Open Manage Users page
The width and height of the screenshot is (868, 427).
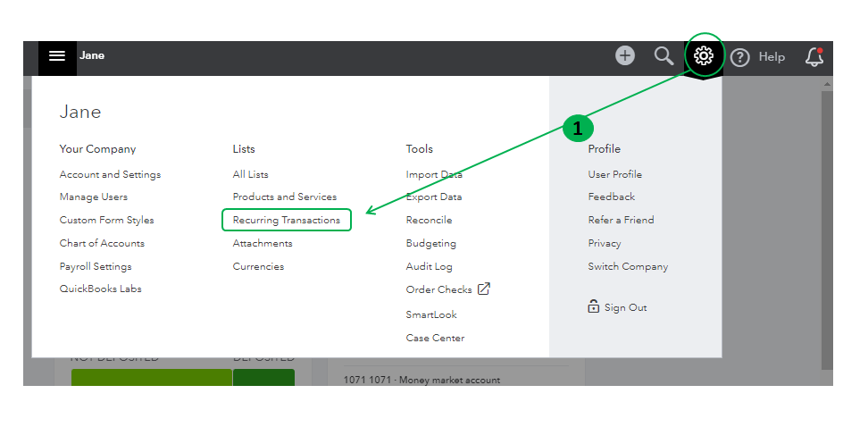click(94, 197)
